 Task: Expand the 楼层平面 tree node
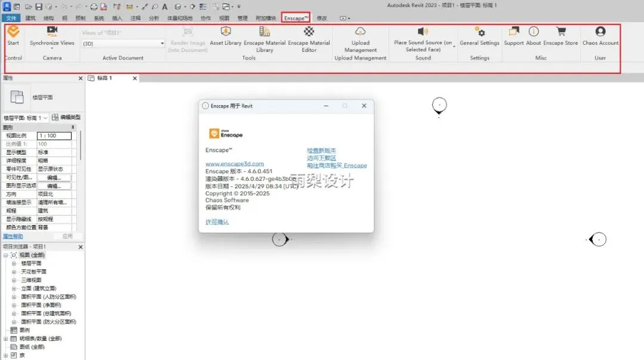tap(14, 263)
